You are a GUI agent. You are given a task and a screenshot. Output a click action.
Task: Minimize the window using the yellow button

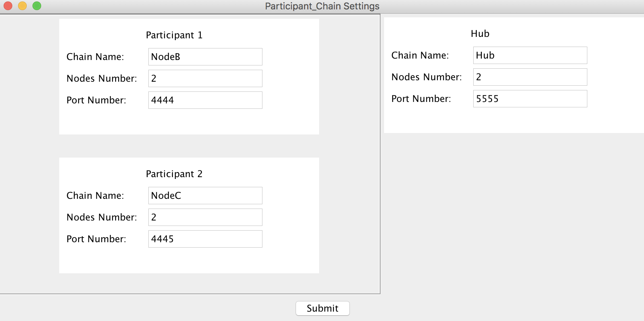coord(22,6)
